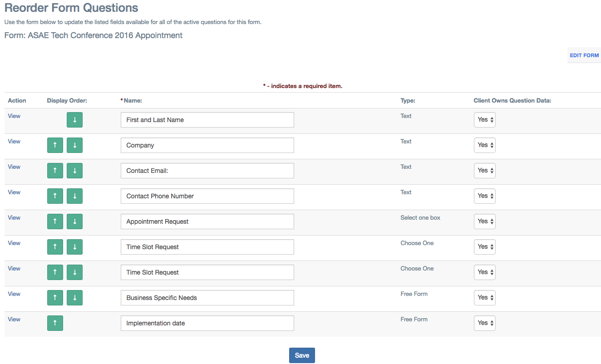Move Contact Phone Number up
The image size is (601, 364).
coord(55,196)
